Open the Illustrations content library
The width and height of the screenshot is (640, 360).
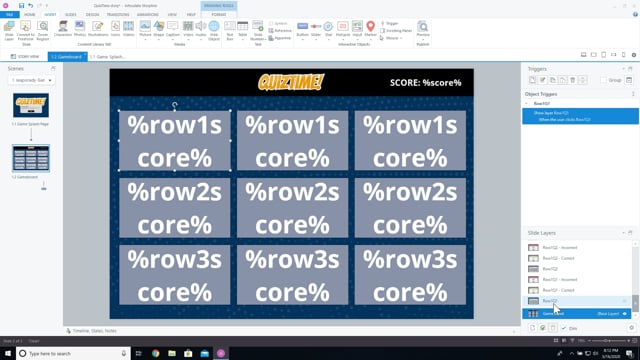pos(98,29)
